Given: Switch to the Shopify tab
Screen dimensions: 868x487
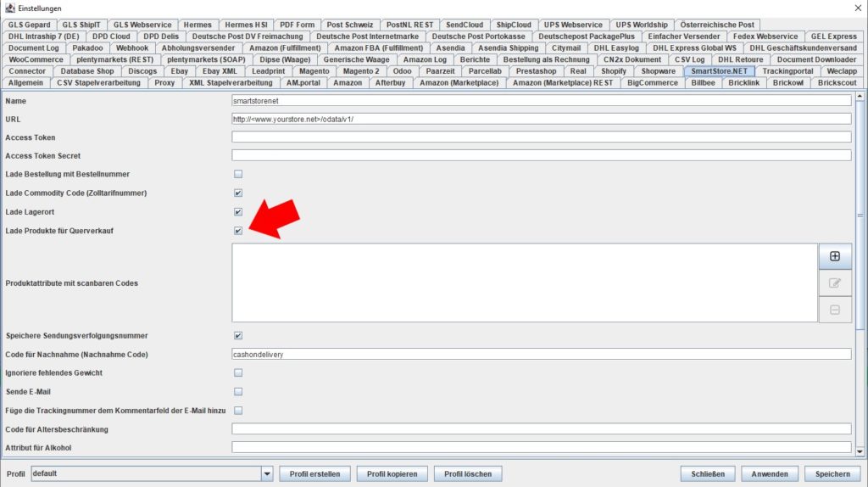Looking at the screenshot, I should pyautogui.click(x=614, y=71).
